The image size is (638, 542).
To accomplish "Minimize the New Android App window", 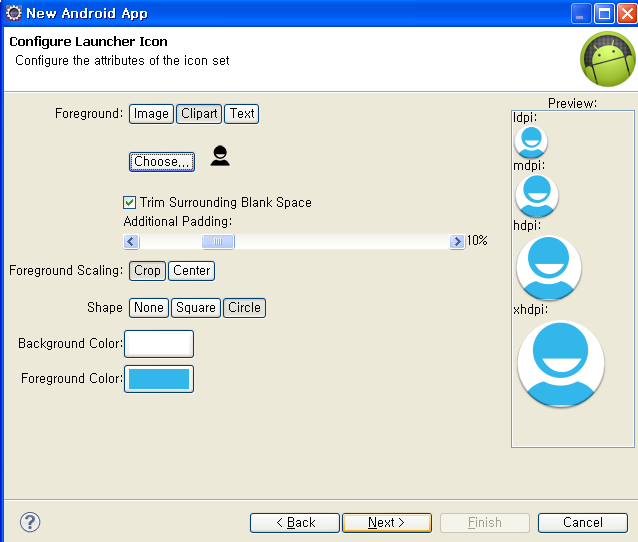I will (581, 14).
